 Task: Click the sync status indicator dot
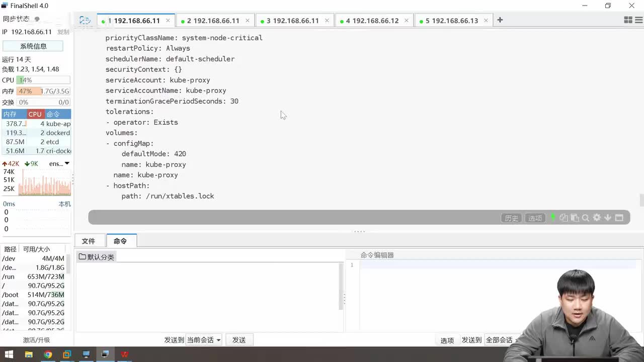coord(37,19)
